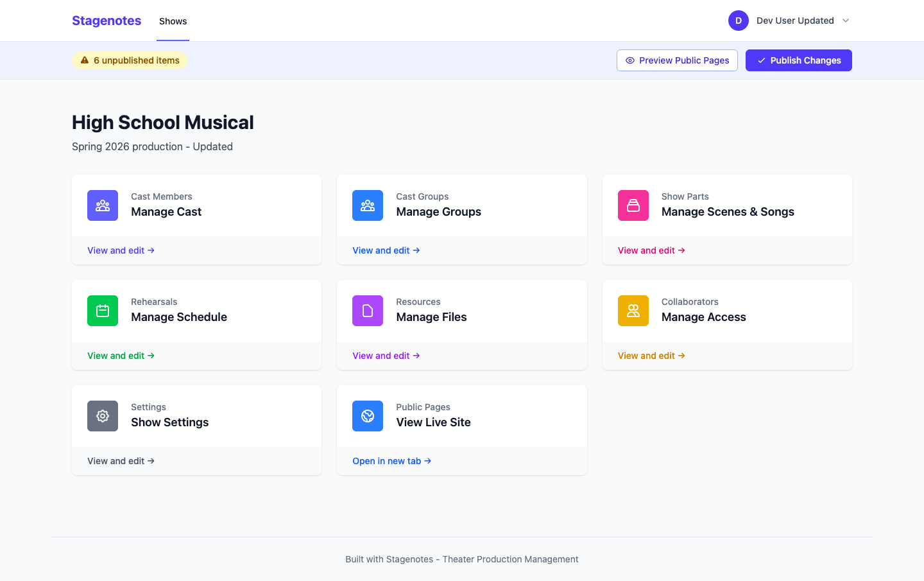The image size is (924, 581).
Task: Click the globe icon on the Public Pages card
Action: 368,416
